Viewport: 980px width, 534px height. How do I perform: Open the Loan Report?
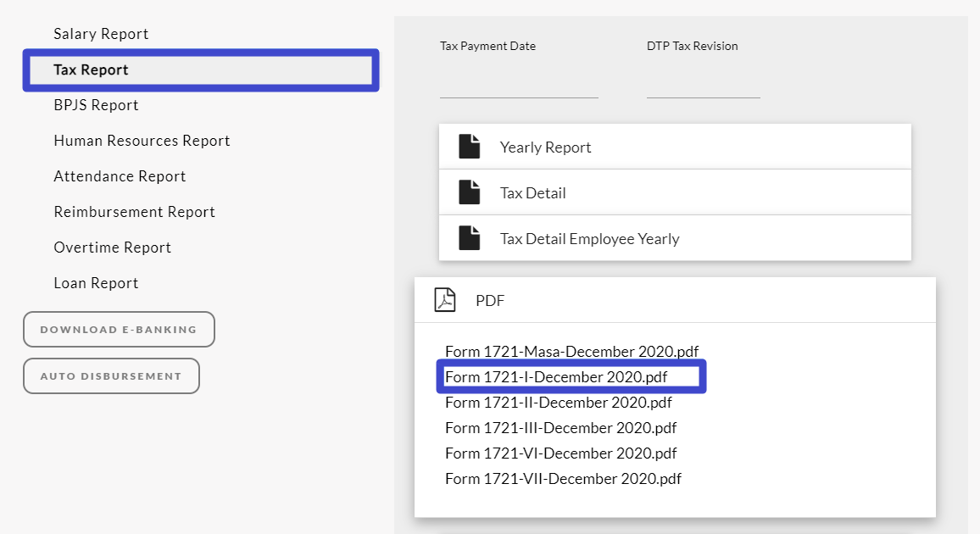coord(96,283)
